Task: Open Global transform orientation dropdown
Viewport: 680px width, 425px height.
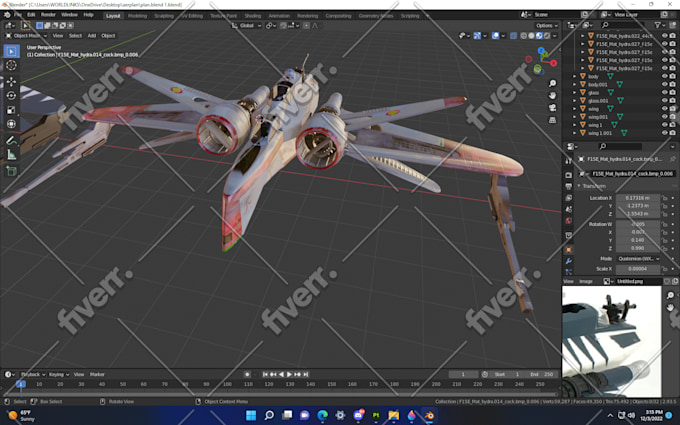Action: [247, 26]
